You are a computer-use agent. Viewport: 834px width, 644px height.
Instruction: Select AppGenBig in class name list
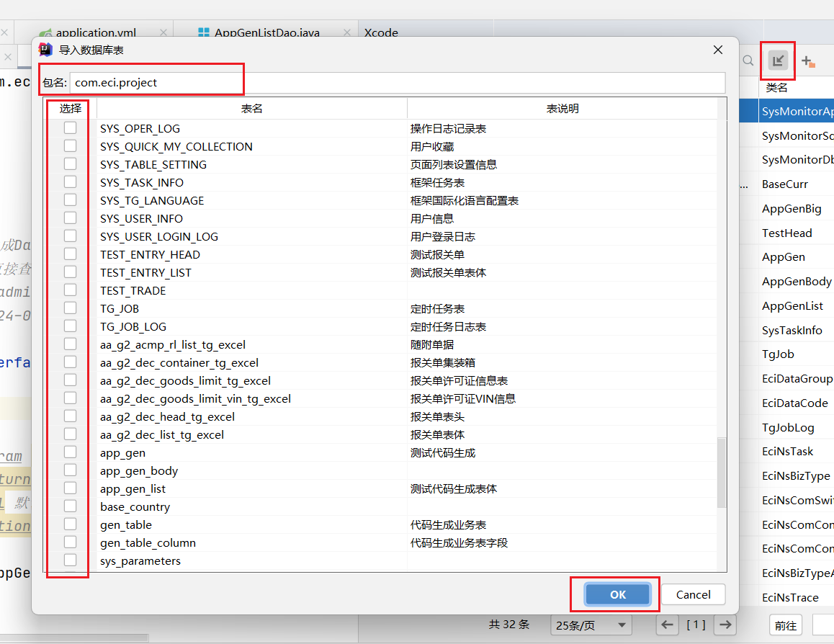pyautogui.click(x=792, y=209)
